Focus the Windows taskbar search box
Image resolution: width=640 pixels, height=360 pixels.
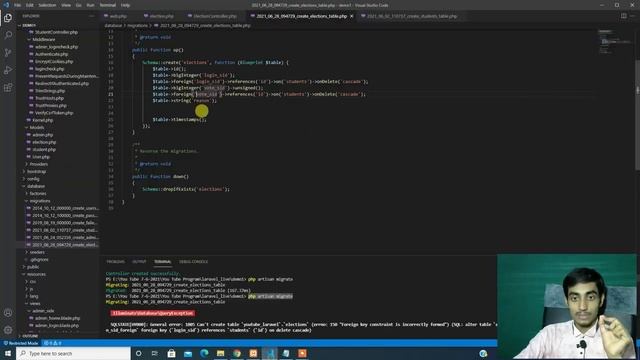(73, 353)
